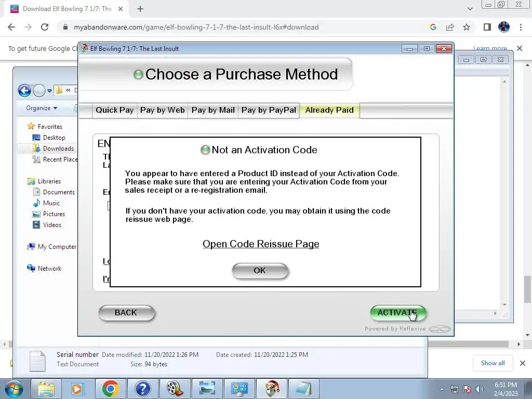Select My Computer in Explorer sidebar
Viewport: 532px width, 399px height.
click(x=52, y=247)
